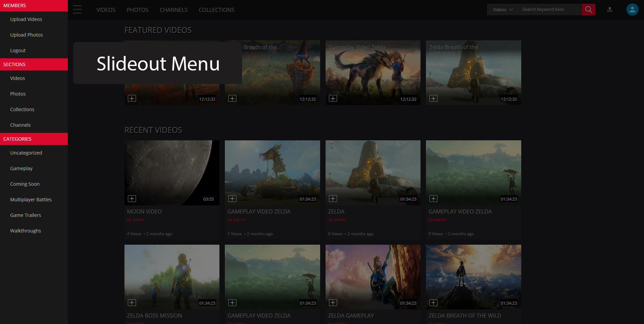Click the CATEGORIES sidebar header

(x=34, y=139)
